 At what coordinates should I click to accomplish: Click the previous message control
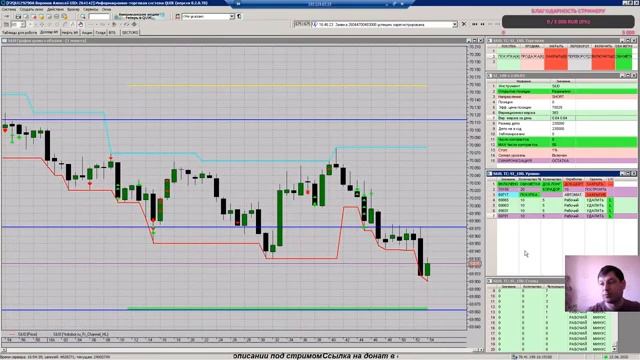click(x=482, y=24)
